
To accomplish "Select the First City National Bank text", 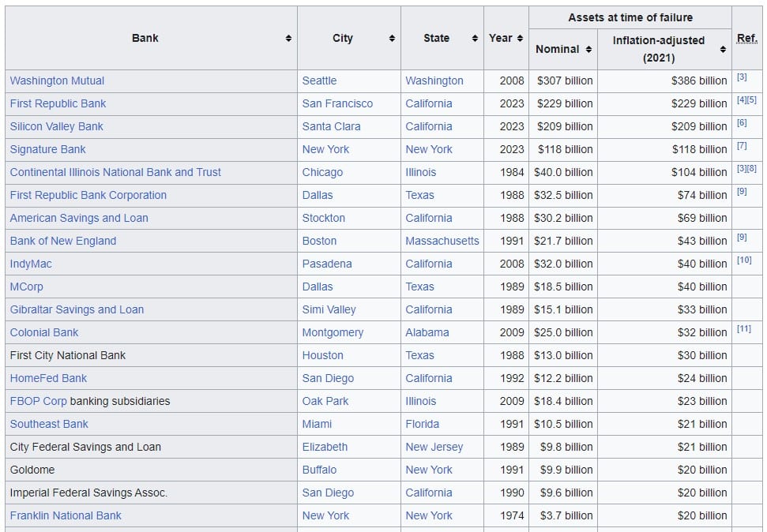I will (67, 355).
